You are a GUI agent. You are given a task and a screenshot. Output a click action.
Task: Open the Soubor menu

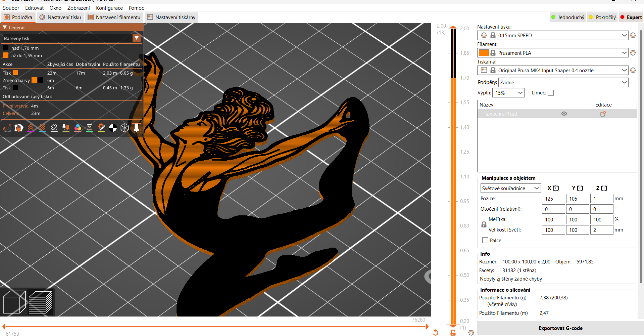tap(11, 8)
